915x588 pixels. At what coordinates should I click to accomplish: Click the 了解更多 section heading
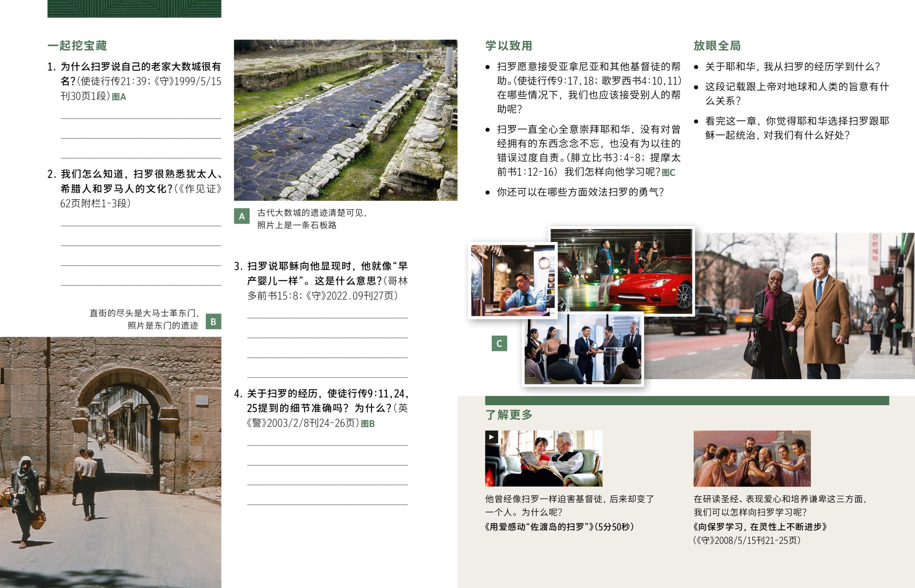click(509, 415)
